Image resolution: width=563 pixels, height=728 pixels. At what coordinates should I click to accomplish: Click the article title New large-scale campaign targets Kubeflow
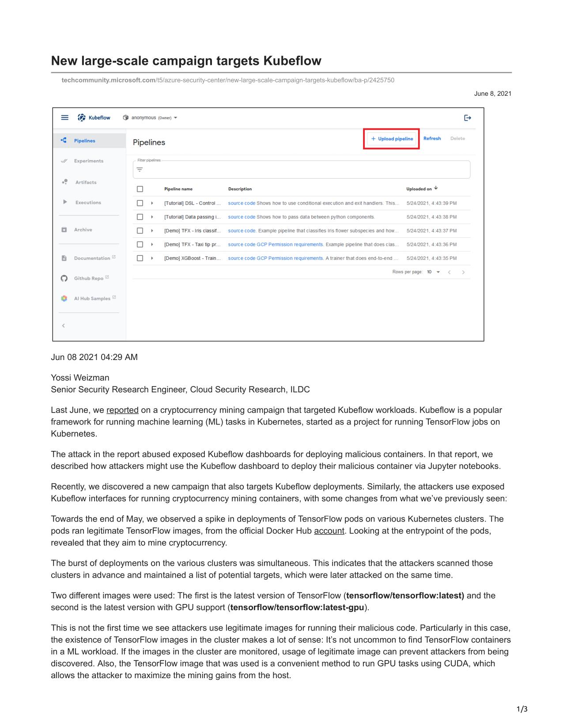(x=186, y=60)
